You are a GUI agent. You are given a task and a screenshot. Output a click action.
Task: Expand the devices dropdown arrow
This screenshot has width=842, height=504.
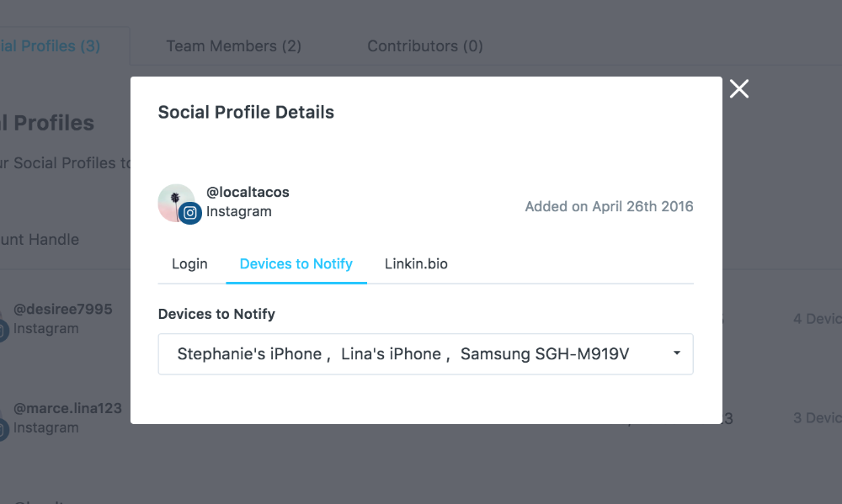[677, 353]
